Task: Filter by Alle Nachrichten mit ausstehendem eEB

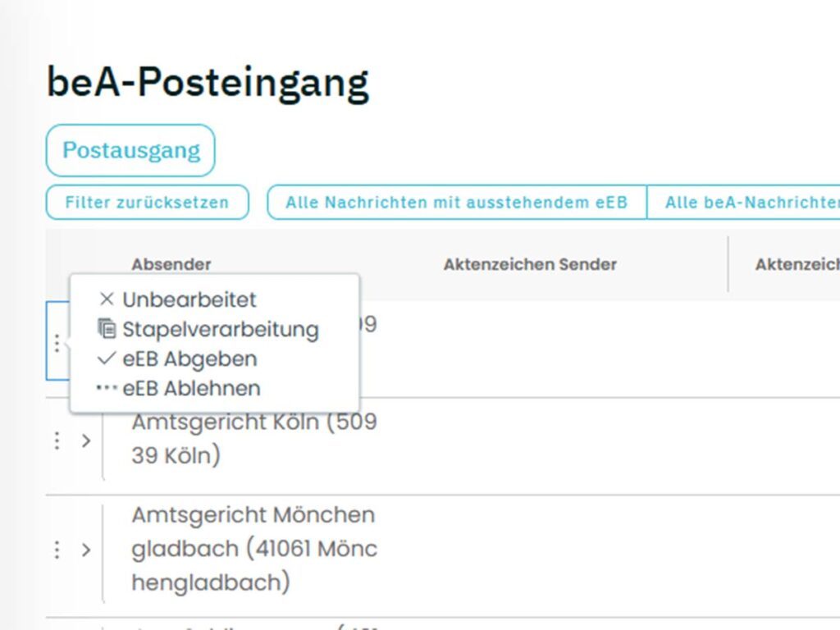Action: pyautogui.click(x=458, y=203)
